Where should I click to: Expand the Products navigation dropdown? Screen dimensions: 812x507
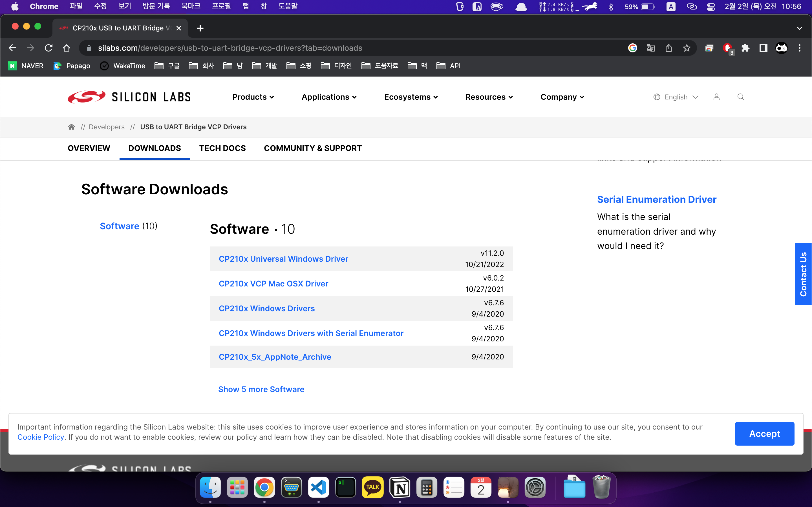point(253,97)
